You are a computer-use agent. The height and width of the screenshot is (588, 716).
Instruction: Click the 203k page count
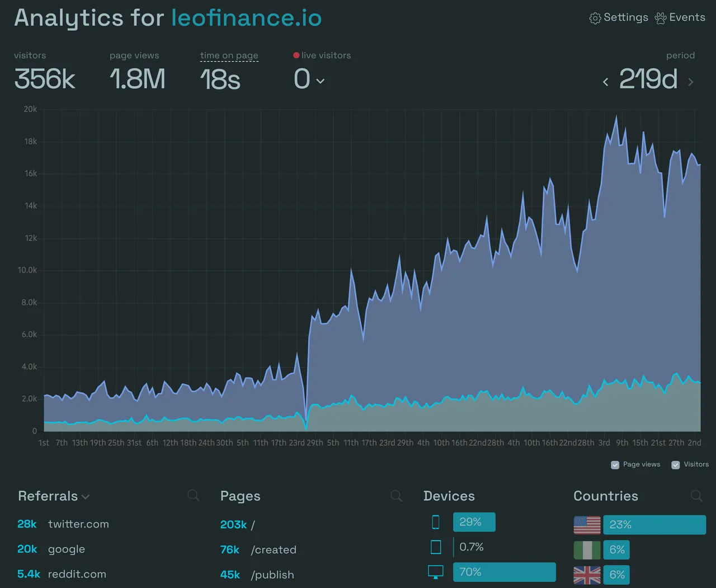click(x=234, y=525)
